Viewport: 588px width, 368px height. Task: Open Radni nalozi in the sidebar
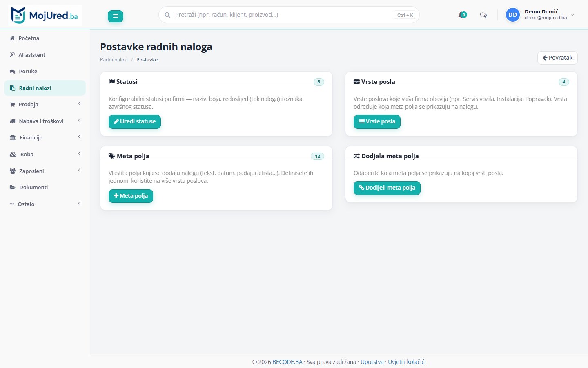(x=45, y=88)
